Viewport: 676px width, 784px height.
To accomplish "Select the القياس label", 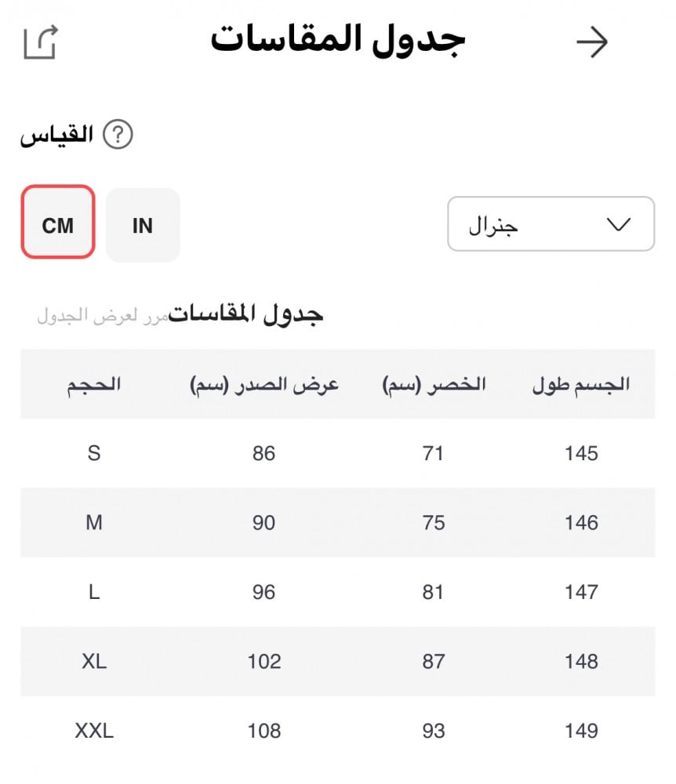I will 56,135.
